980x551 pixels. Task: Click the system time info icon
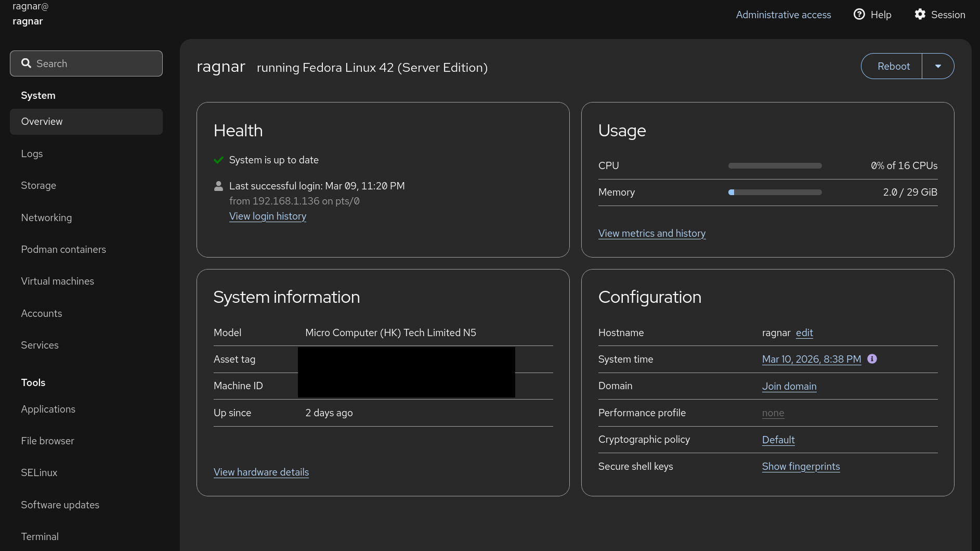(x=872, y=359)
